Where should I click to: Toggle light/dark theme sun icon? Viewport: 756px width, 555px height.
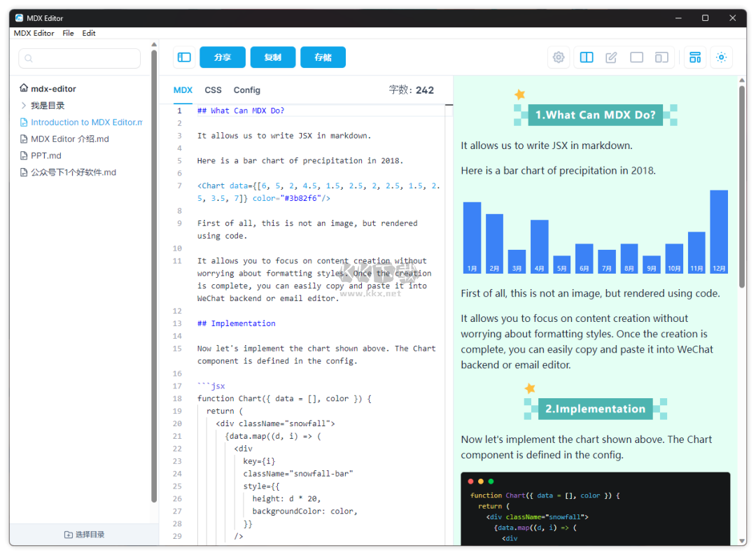721,57
